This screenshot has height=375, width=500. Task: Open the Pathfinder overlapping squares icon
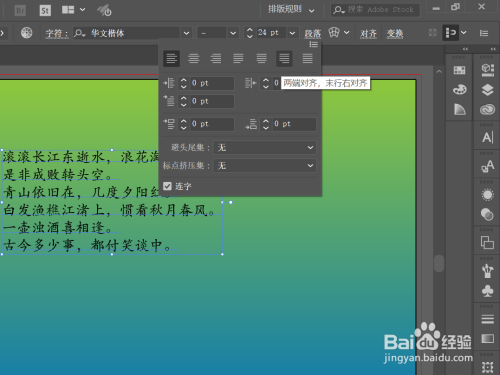click(x=487, y=242)
